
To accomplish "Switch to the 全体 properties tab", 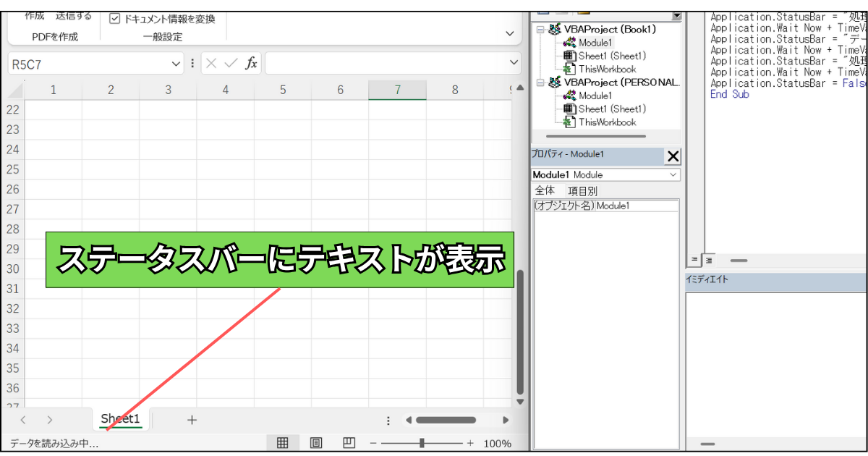I will click(x=545, y=190).
